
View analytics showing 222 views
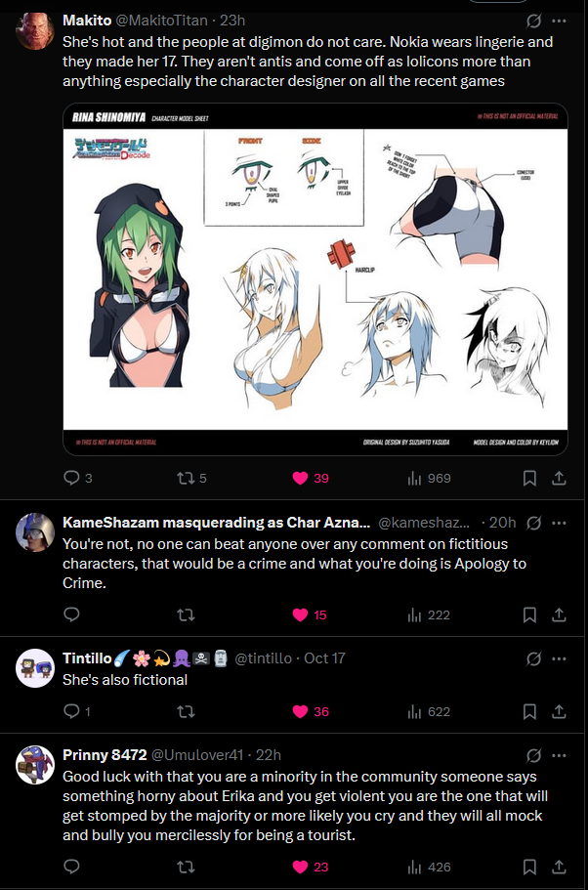tap(429, 615)
